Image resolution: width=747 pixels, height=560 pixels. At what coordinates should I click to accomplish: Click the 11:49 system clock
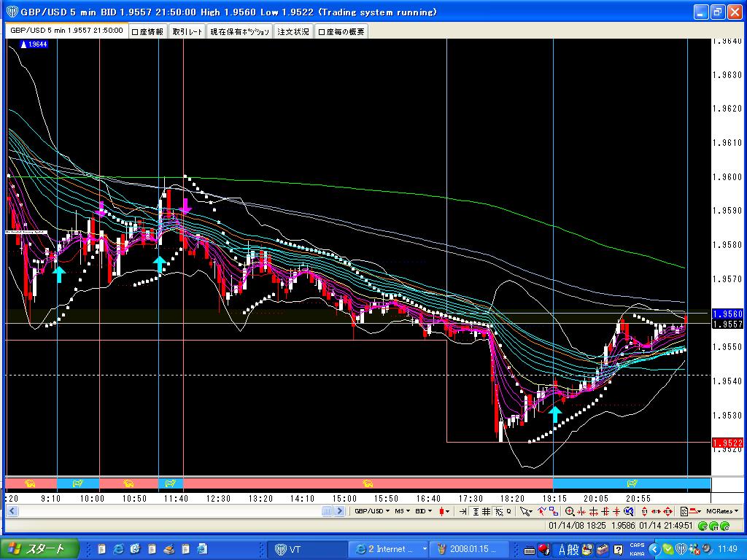pos(727,549)
